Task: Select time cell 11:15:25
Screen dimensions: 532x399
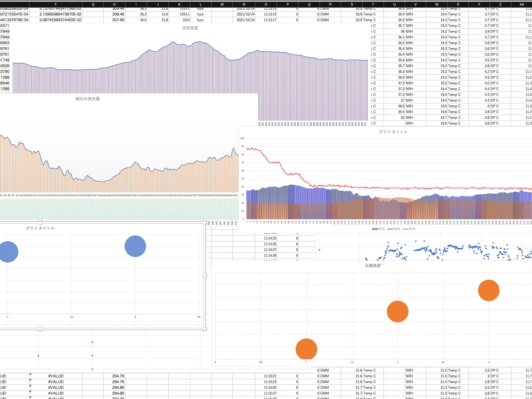Action: tap(266, 387)
